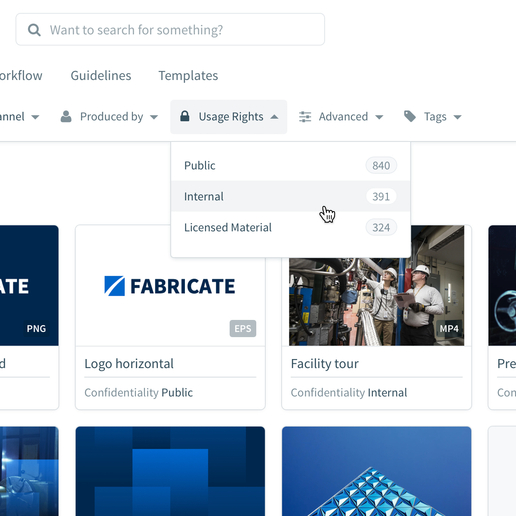This screenshot has width=516, height=516.
Task: Select the Public usage rights option
Action: point(290,166)
